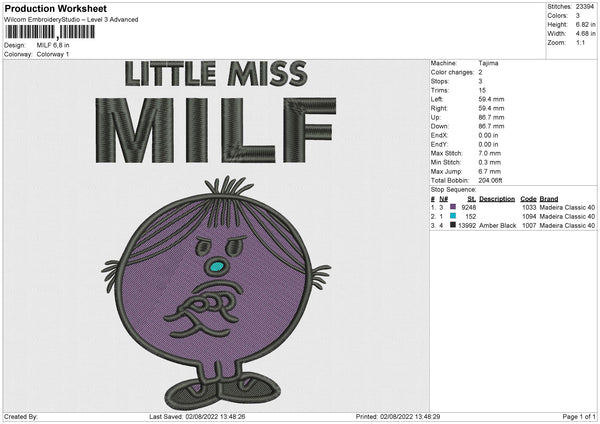Select stitch count 13992 in third row
The width and height of the screenshot is (600, 424).
pos(467,226)
